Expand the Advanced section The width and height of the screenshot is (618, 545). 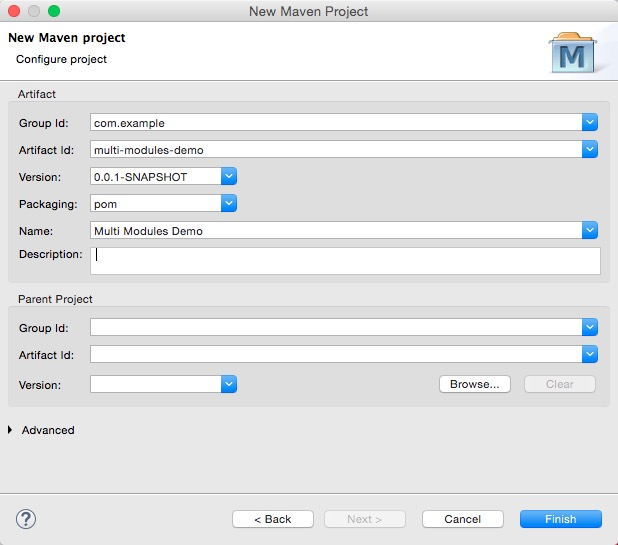(x=11, y=430)
